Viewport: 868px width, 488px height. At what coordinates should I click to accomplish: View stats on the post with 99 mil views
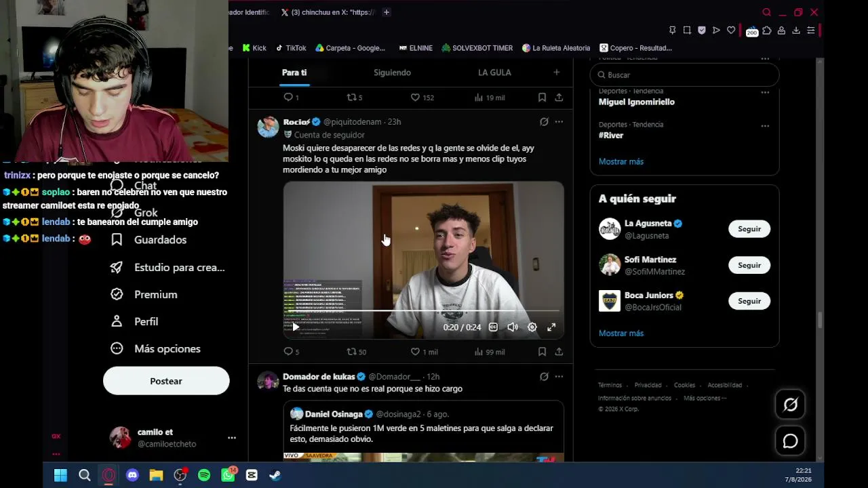pos(490,352)
